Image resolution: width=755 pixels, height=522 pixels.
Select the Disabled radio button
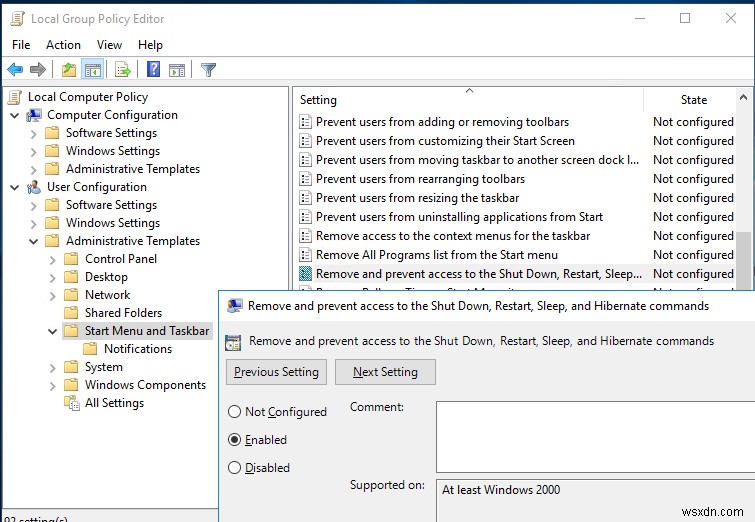(x=234, y=468)
